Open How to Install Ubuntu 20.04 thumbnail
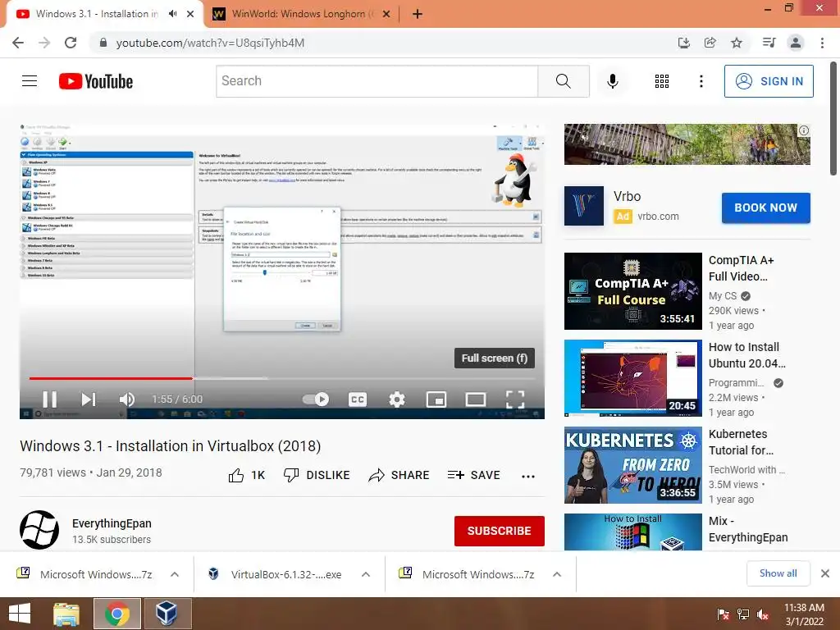The height and width of the screenshot is (630, 840). click(632, 377)
